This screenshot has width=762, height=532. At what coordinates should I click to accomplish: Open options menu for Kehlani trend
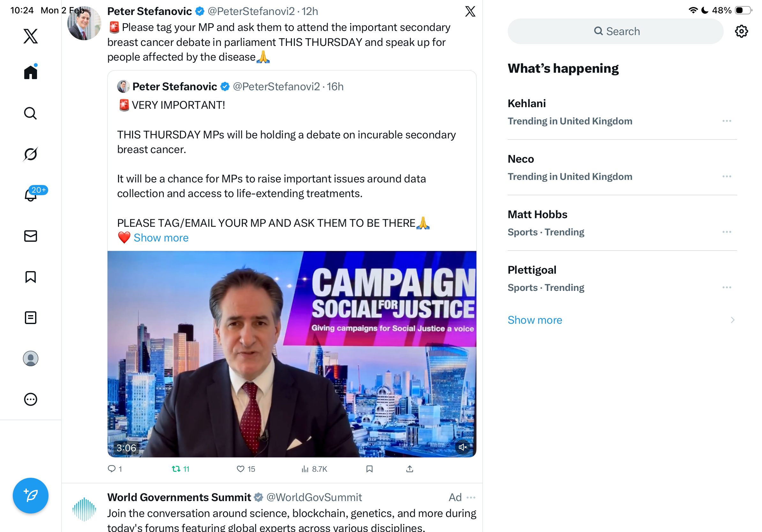727,121
